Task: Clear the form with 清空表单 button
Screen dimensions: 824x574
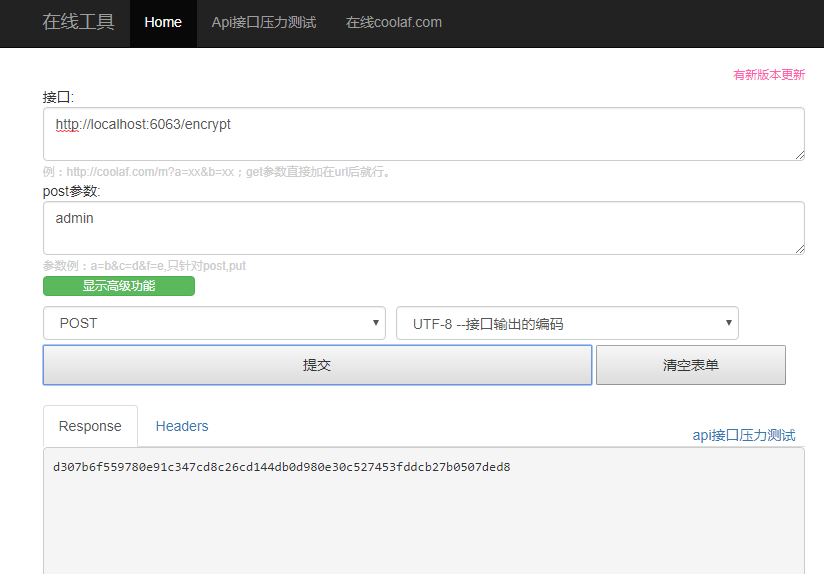Action: 691,365
